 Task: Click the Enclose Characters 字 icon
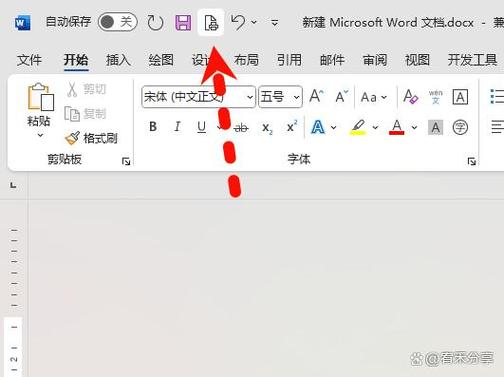[460, 127]
